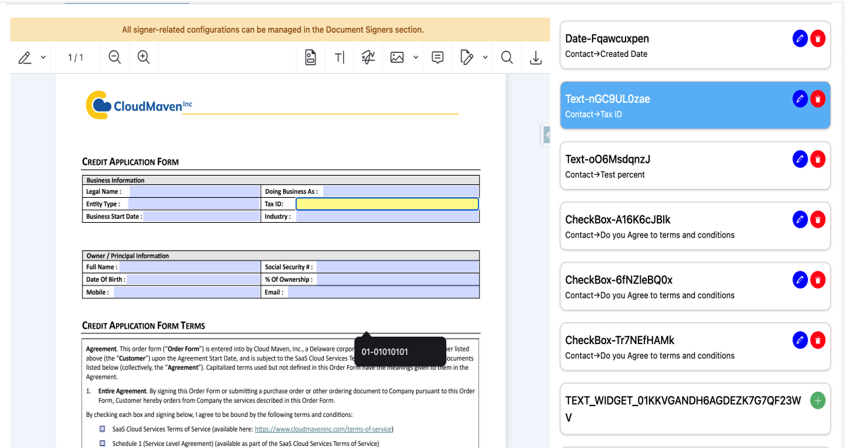Add the TEXT_WIDGET_01KKVGANDH6AGDEZK7G7QF23WV field
This screenshot has width=845, height=448.
click(818, 401)
